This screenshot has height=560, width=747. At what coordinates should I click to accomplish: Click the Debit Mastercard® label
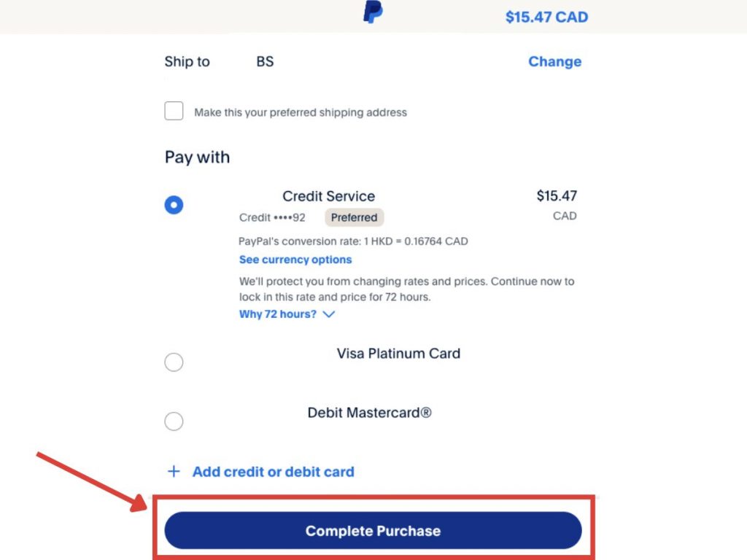pos(369,413)
